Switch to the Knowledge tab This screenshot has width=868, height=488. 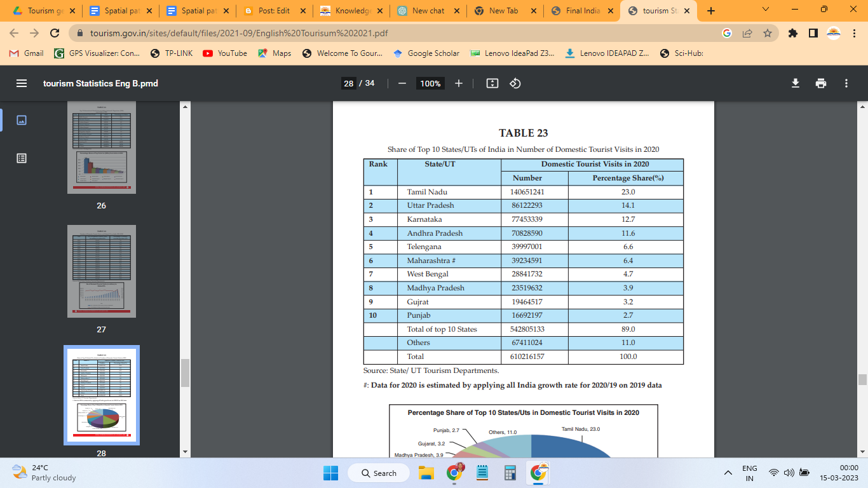pos(351,11)
